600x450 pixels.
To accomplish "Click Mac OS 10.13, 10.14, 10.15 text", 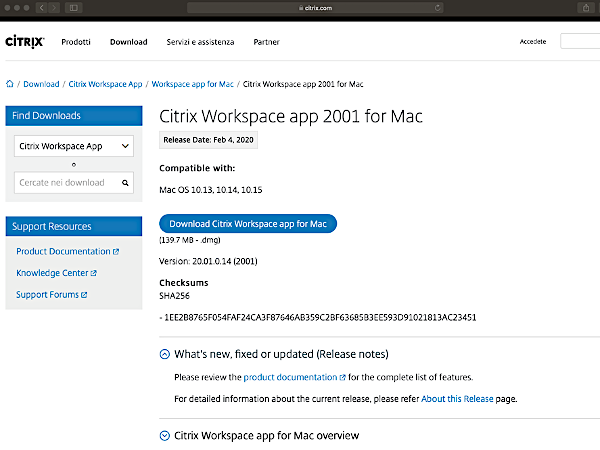I will click(x=210, y=190).
